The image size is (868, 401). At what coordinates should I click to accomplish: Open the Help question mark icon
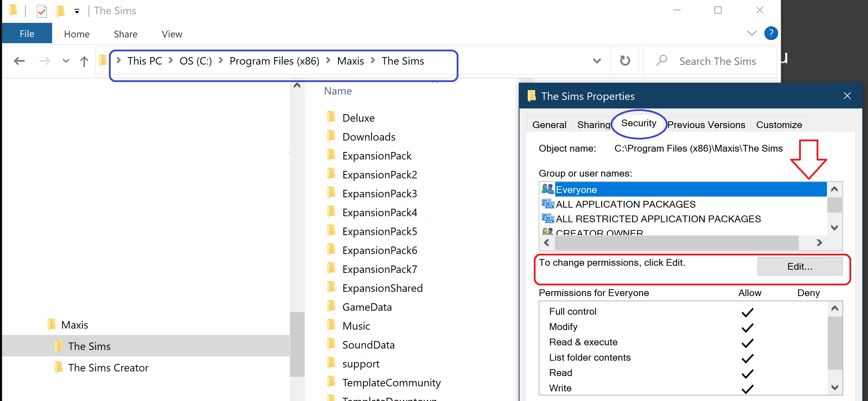(x=771, y=34)
